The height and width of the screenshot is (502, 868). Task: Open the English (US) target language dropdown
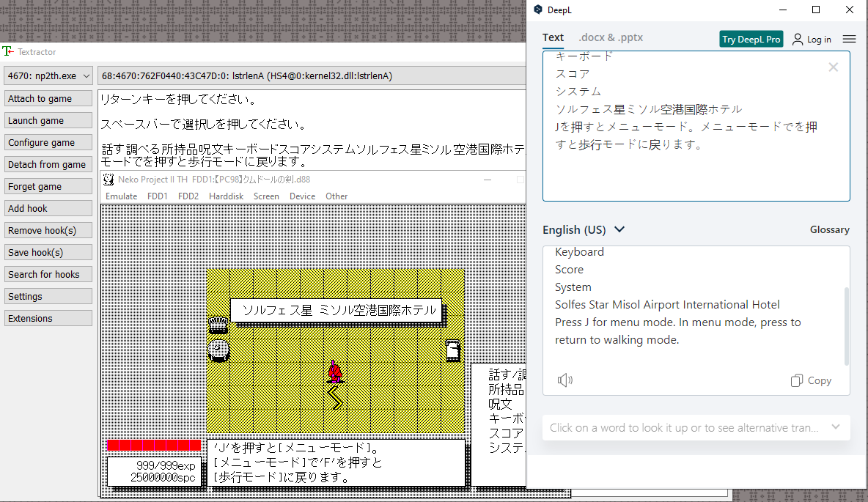(x=584, y=229)
